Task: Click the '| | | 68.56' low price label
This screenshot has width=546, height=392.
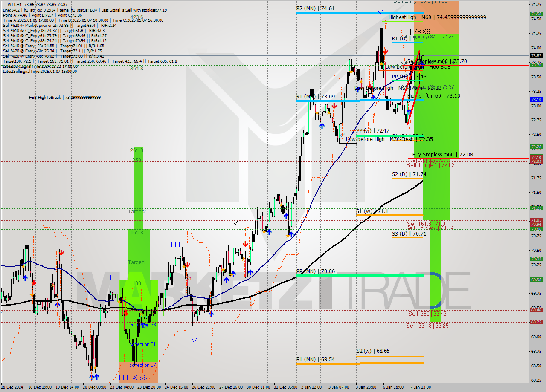Action: (133, 378)
